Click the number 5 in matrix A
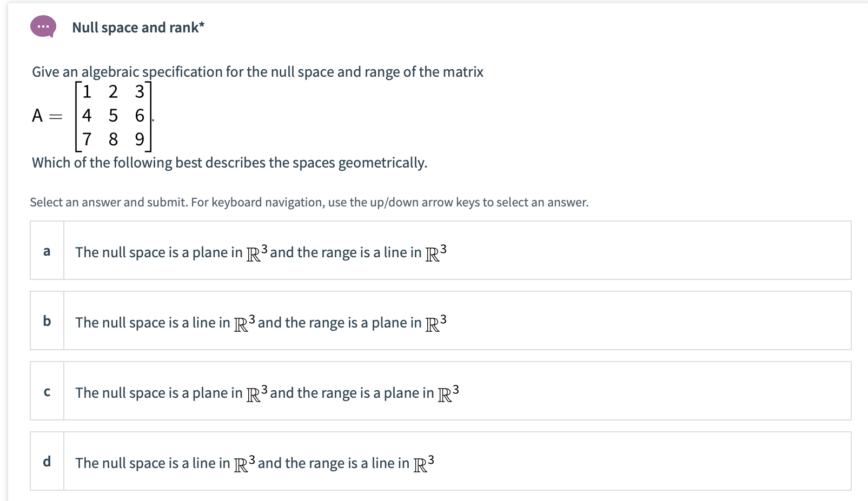The width and height of the screenshot is (868, 501). click(113, 116)
